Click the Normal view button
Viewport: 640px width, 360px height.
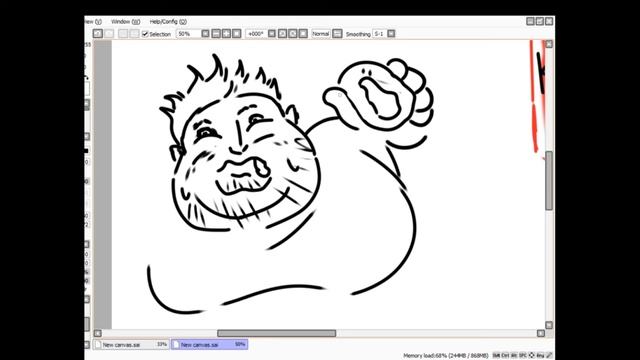(x=321, y=34)
